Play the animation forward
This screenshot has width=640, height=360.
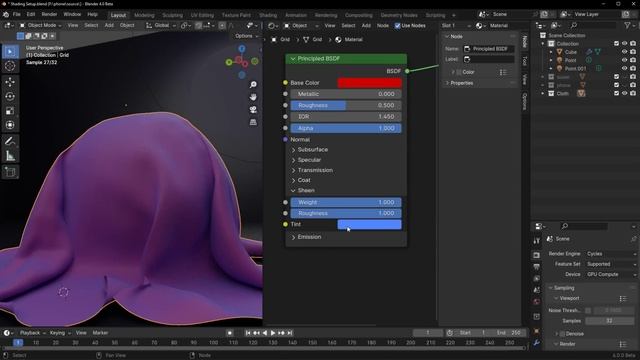[x=273, y=333]
